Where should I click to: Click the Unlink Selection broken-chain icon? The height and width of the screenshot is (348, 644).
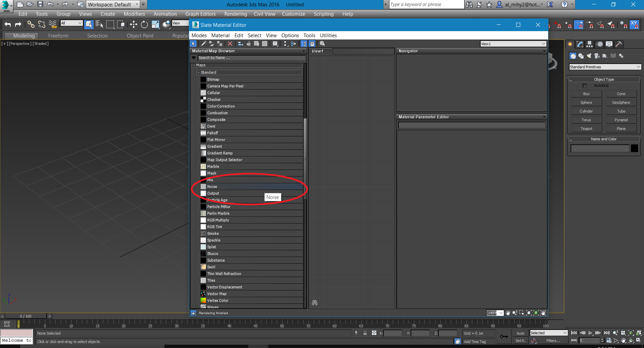pyautogui.click(x=42, y=24)
